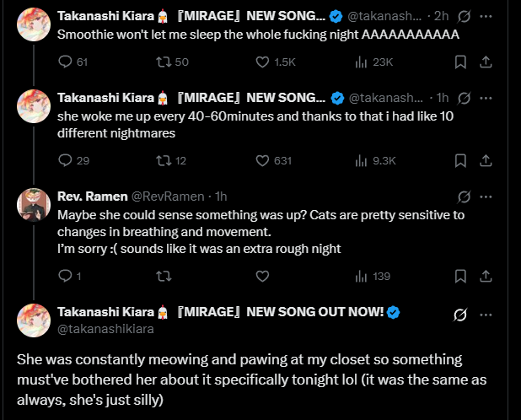
Task: Reply to the 10 nightmares tweet
Action: 66,160
